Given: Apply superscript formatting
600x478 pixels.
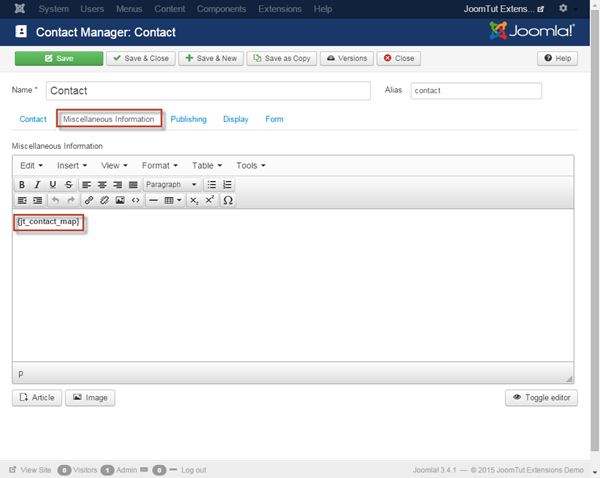Looking at the screenshot, I should pyautogui.click(x=210, y=201).
